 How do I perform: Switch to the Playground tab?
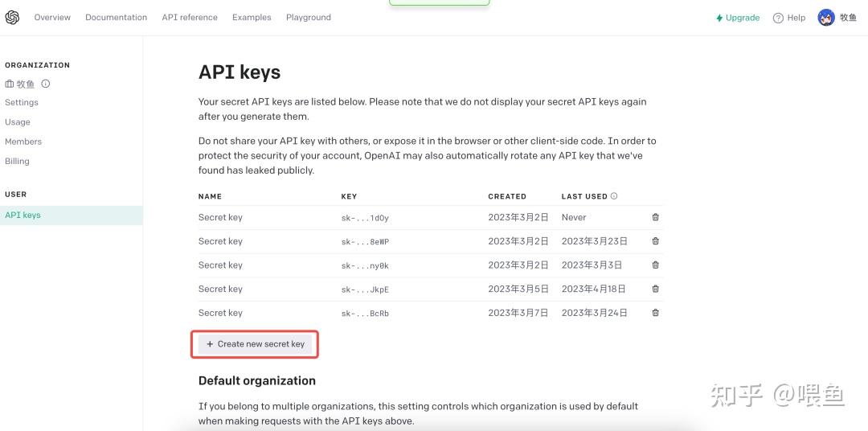click(308, 18)
